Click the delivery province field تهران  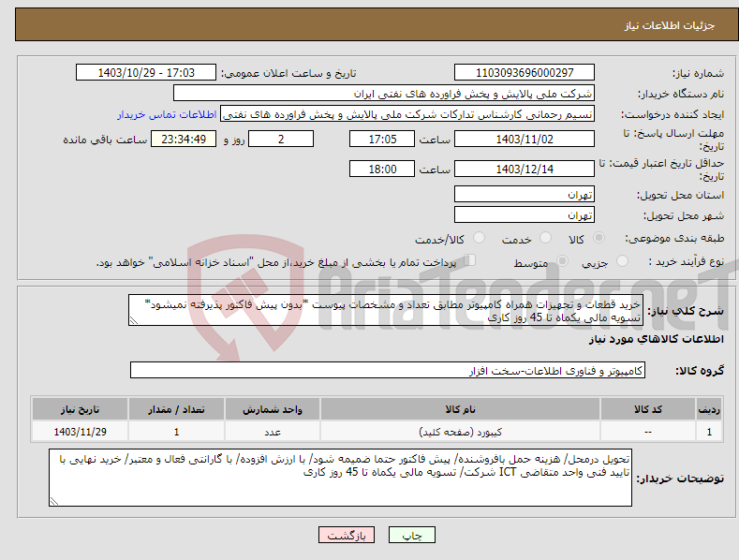pyautogui.click(x=525, y=194)
